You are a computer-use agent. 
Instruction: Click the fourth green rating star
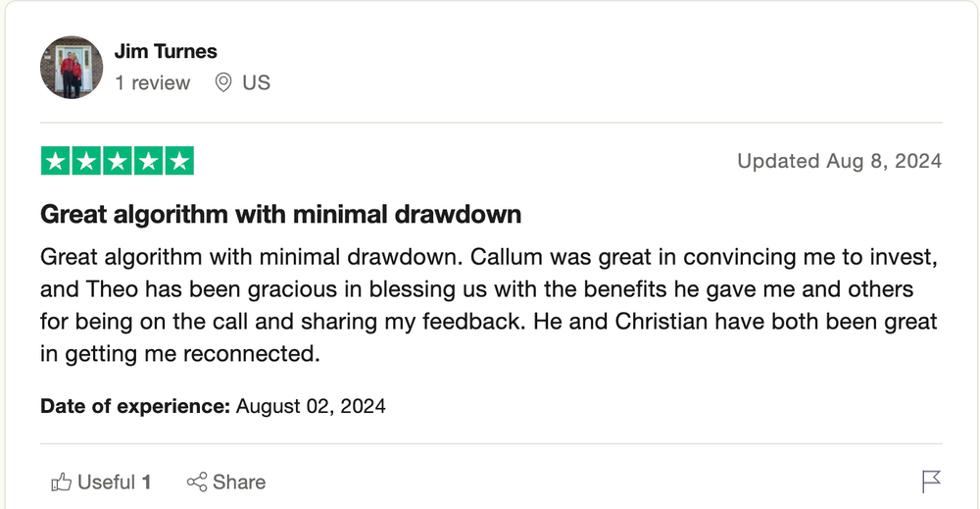148,161
